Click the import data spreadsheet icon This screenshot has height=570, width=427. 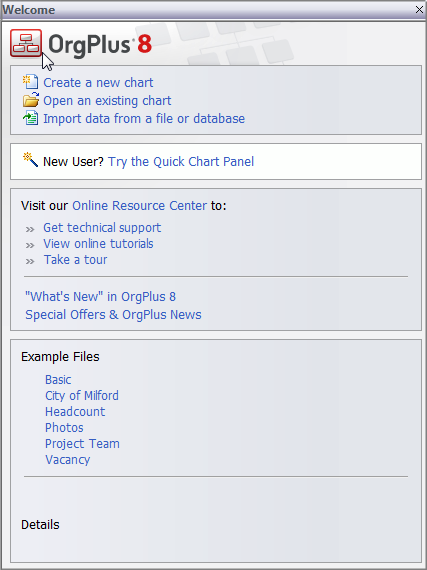coord(31,118)
